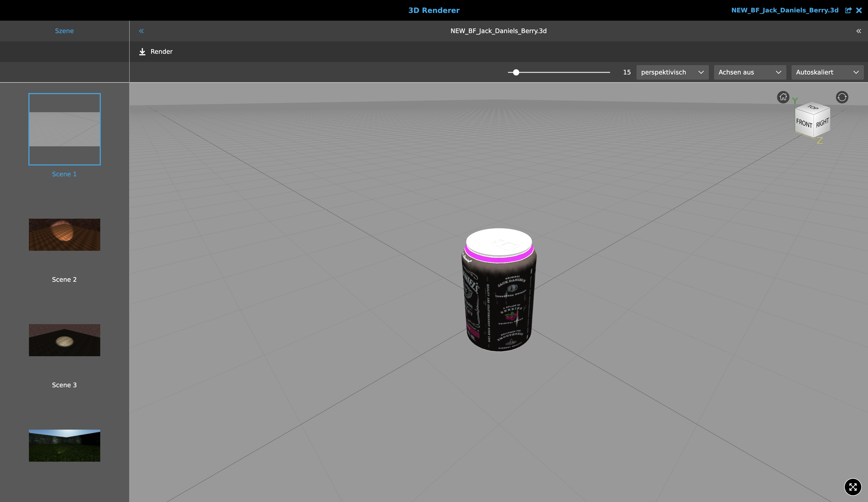The height and width of the screenshot is (502, 868).
Task: Click the home view icon in the viewport
Action: [x=783, y=97]
